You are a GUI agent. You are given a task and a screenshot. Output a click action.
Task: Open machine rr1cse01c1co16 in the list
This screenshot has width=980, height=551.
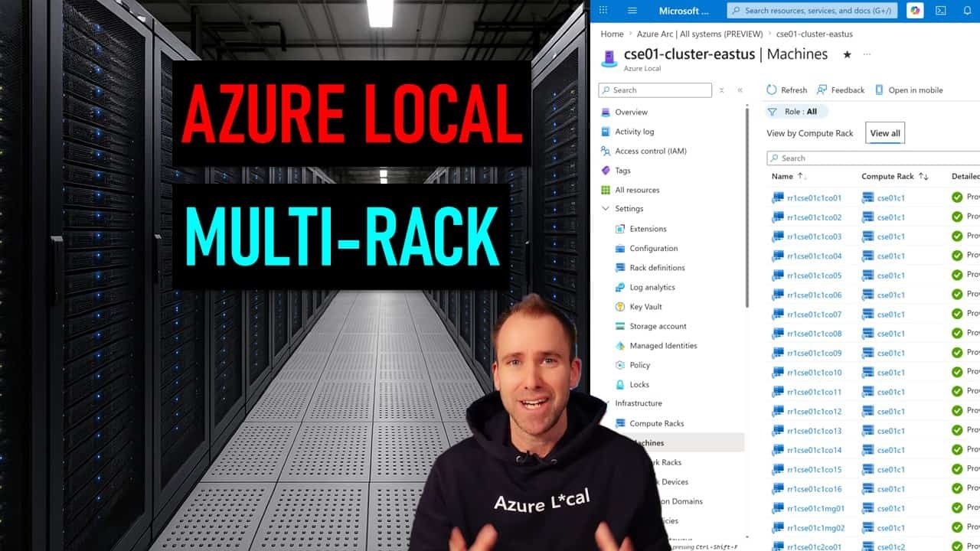tap(814, 489)
